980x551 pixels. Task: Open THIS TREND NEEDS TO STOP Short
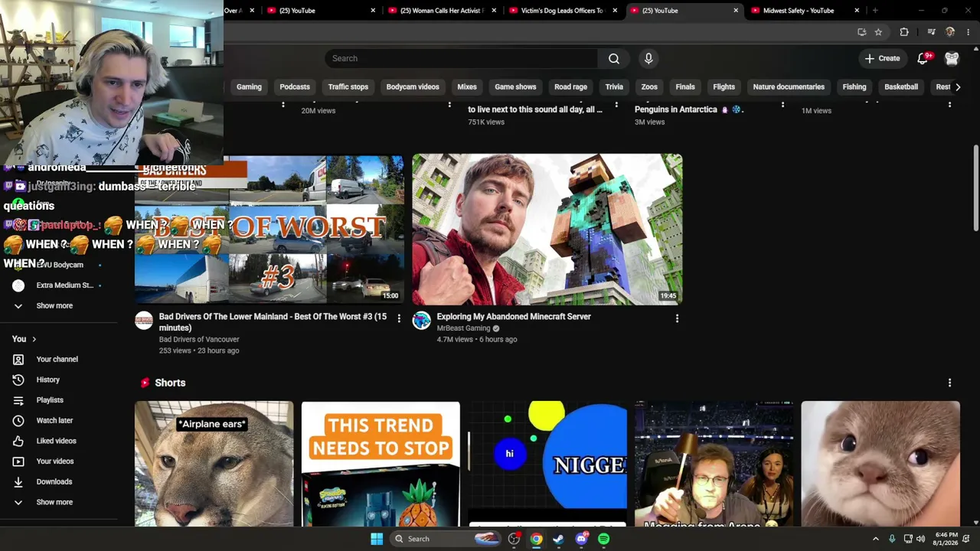click(381, 464)
